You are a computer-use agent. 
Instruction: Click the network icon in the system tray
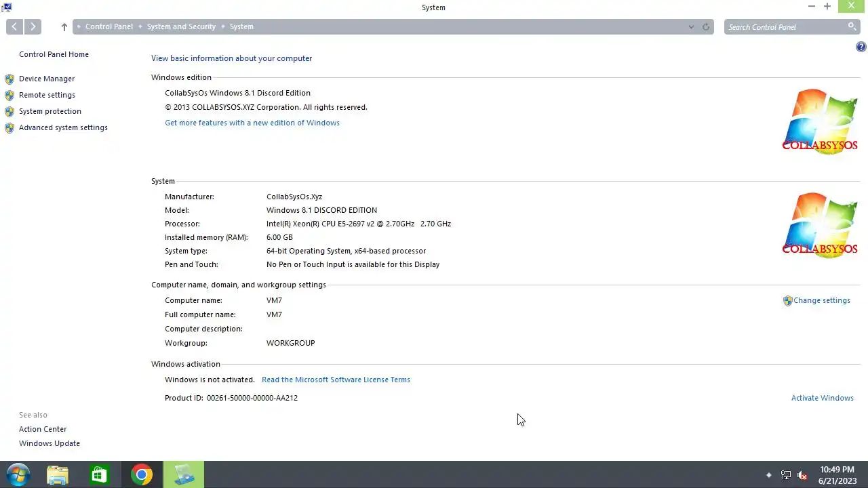[786, 475]
